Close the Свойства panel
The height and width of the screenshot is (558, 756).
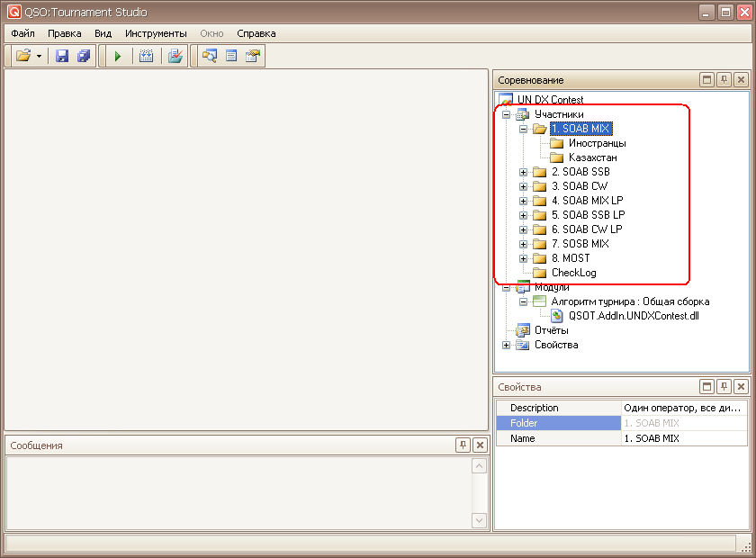741,387
